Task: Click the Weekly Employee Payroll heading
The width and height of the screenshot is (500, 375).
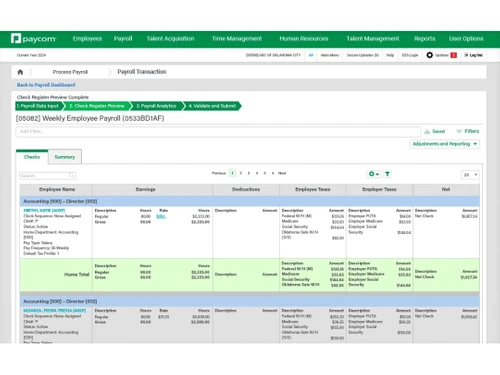Action: pyautogui.click(x=90, y=118)
